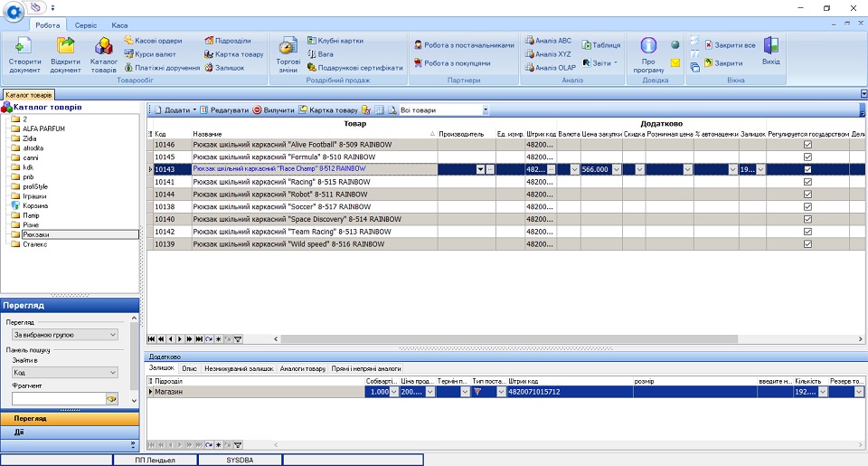The width and height of the screenshot is (868, 466).
Task: Open Робота з покупцями
Action: coord(452,63)
